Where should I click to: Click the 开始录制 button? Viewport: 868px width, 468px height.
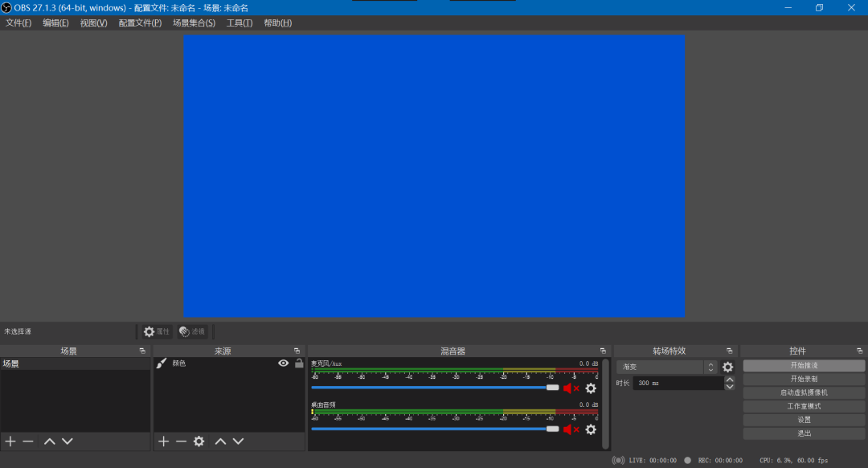803,379
